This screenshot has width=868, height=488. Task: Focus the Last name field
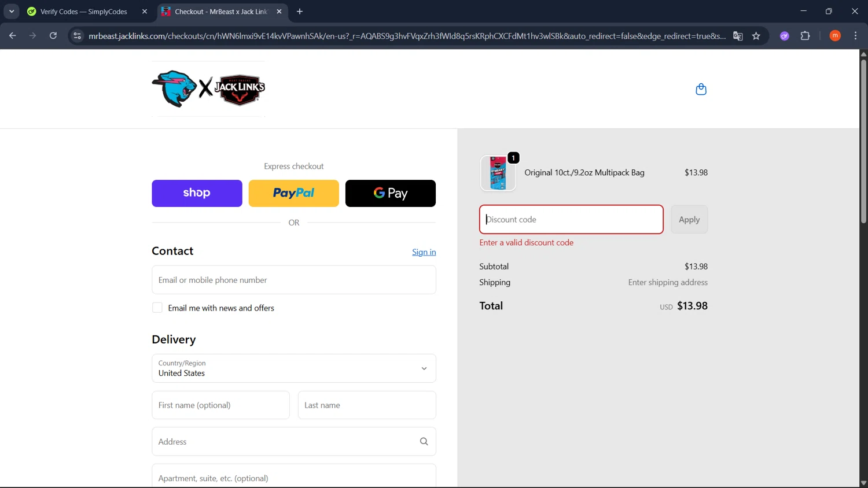point(367,405)
